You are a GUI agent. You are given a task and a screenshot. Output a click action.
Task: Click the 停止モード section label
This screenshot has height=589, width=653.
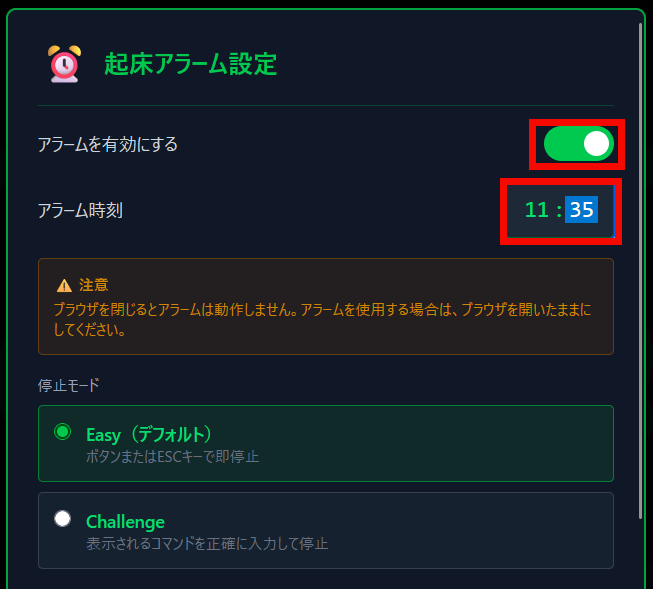(69, 385)
